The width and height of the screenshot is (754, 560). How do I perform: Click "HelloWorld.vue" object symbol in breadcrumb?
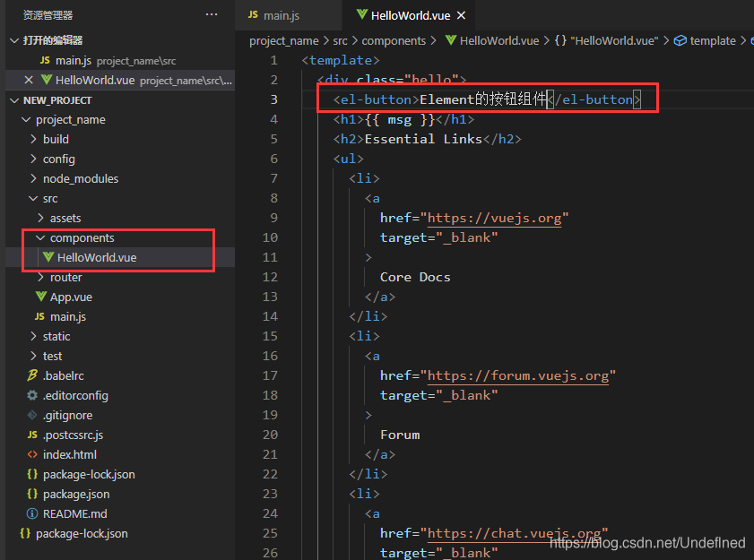click(606, 41)
